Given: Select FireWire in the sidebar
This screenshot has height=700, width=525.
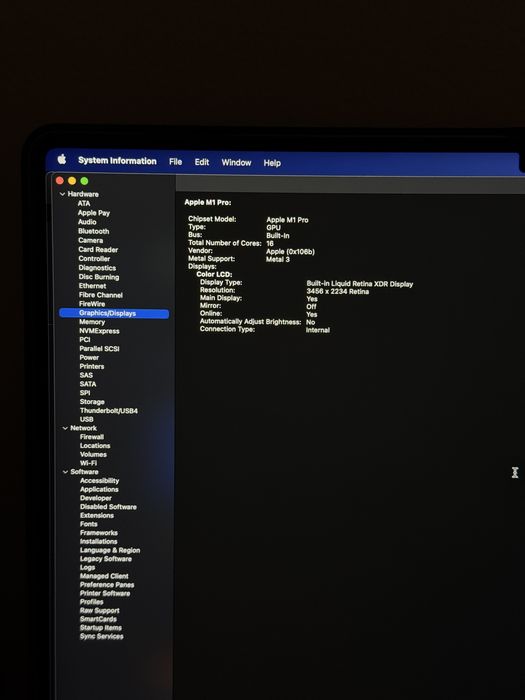Looking at the screenshot, I should (x=92, y=304).
